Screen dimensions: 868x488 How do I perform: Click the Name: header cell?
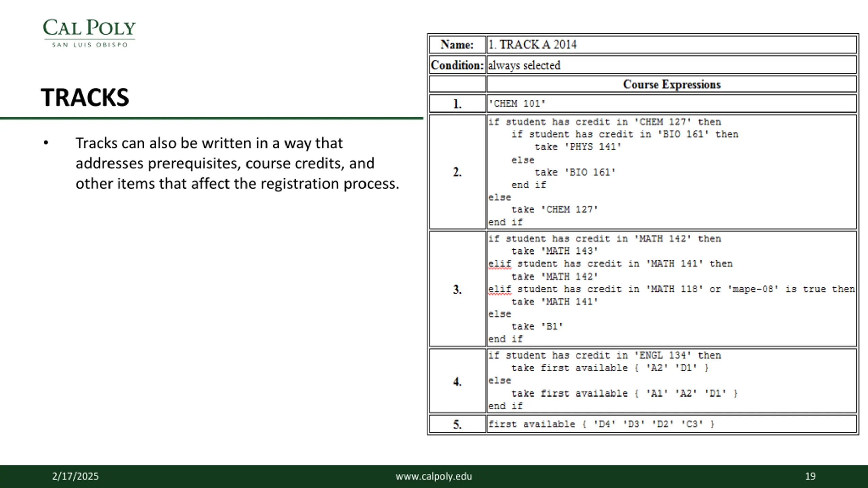457,45
